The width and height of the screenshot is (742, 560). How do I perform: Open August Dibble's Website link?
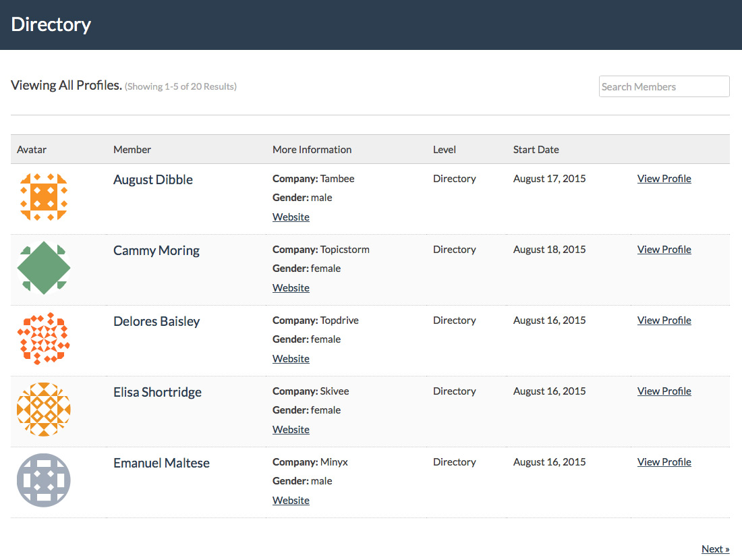point(291,217)
